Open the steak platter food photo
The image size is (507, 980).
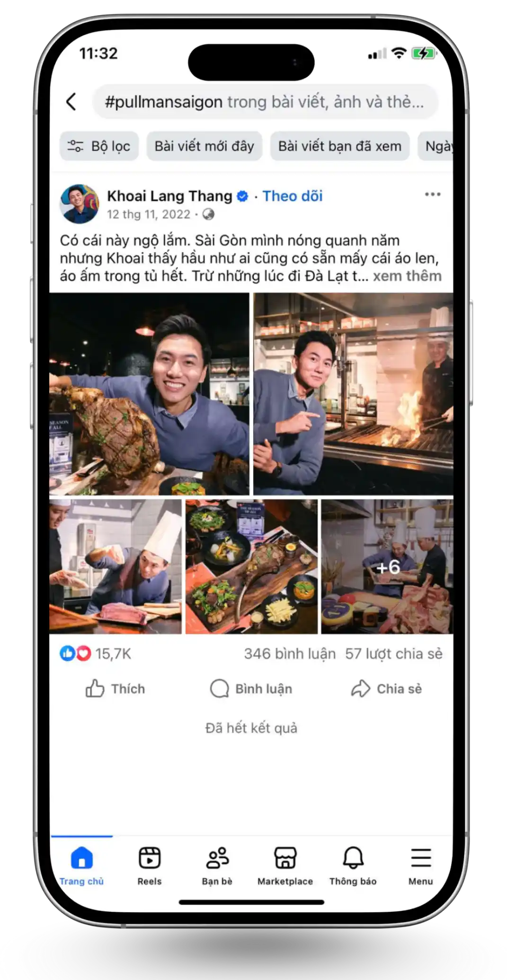[x=251, y=567]
